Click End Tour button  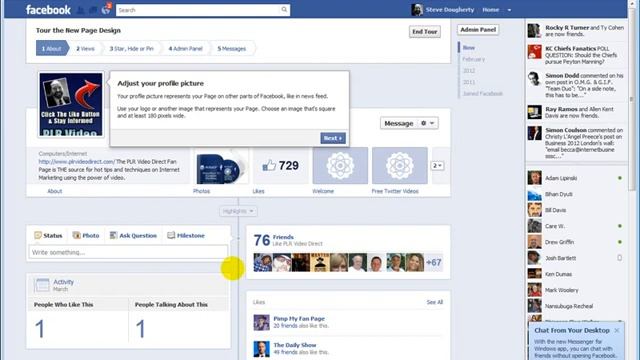424,31
